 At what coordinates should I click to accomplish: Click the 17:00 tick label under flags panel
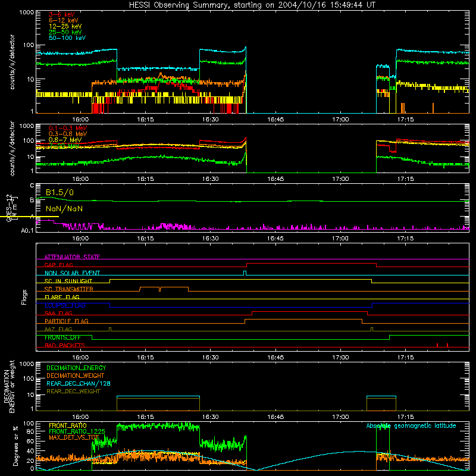340,358
